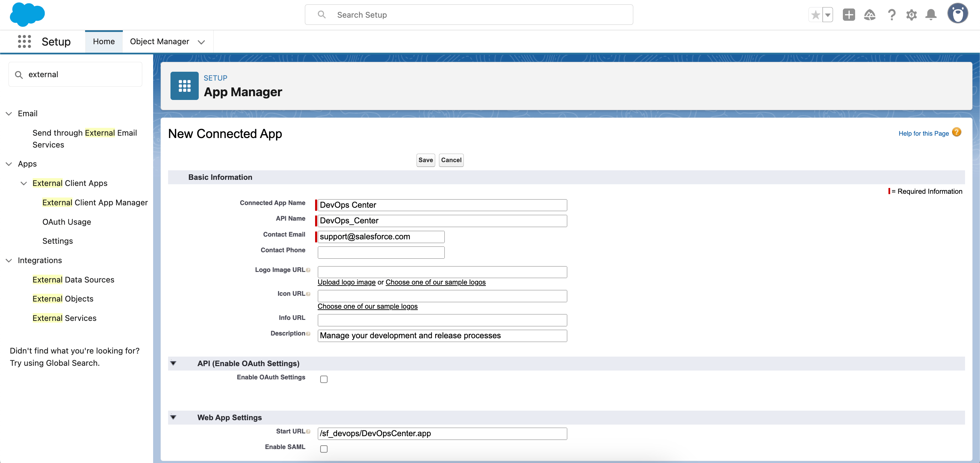Click the question mark help icon
980x463 pixels.
(892, 15)
